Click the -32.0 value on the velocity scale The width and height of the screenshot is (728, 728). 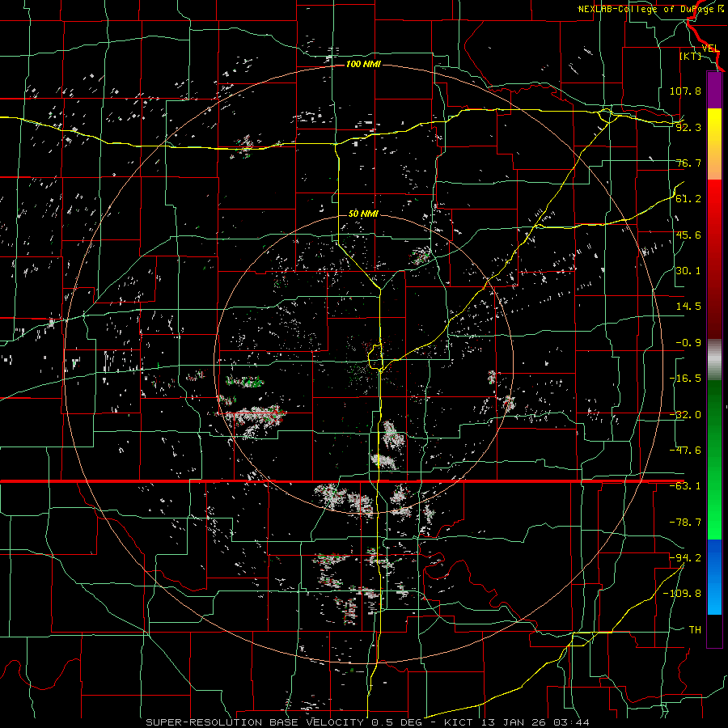(685, 415)
